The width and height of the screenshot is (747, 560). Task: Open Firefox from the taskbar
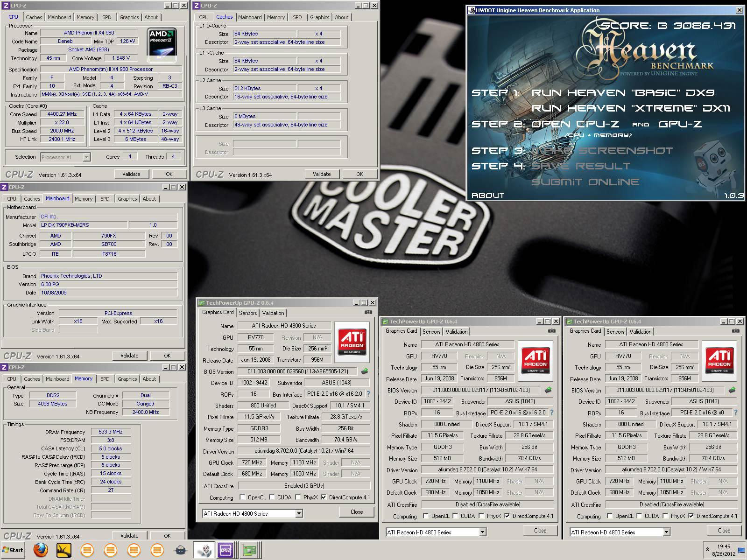tap(41, 550)
